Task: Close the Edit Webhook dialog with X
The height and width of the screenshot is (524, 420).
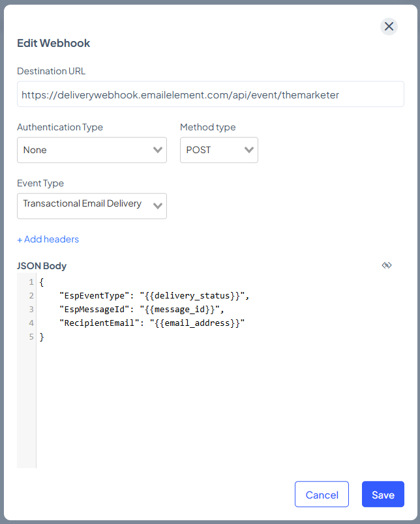Action: [x=389, y=27]
